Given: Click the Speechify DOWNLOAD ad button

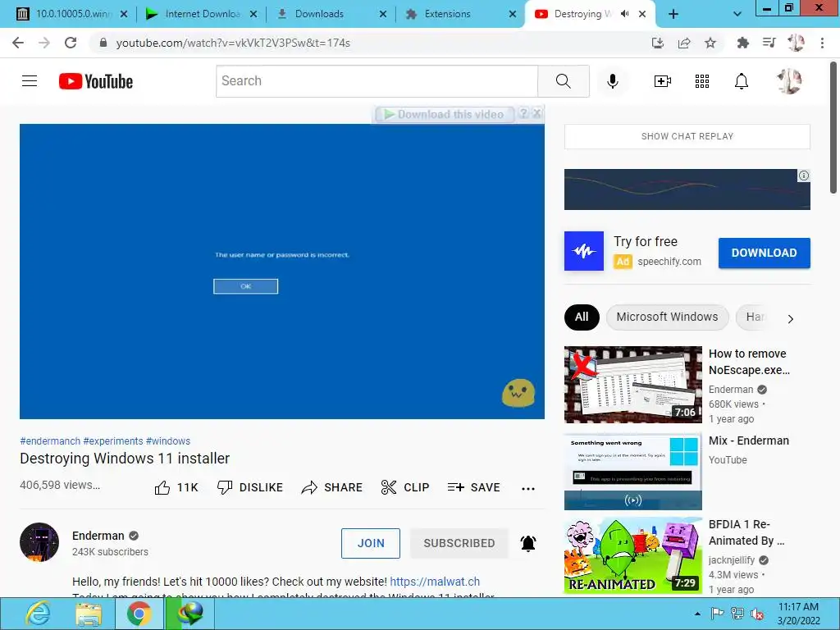Looking at the screenshot, I should pyautogui.click(x=764, y=253).
